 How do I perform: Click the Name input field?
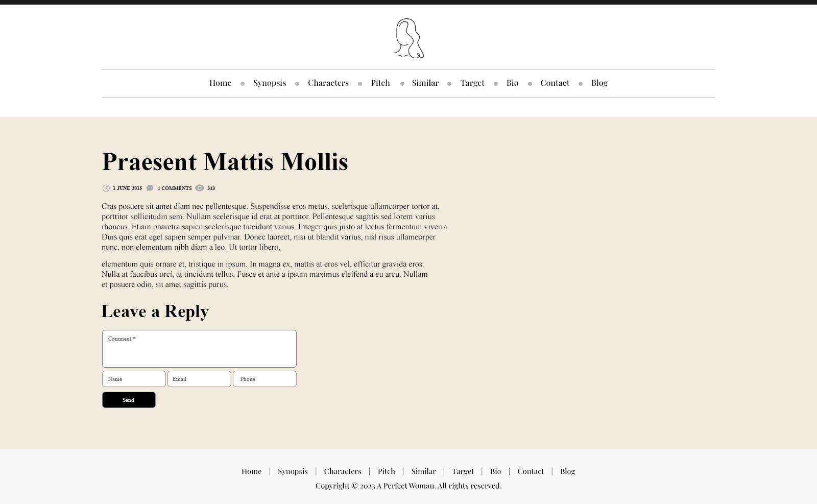[x=134, y=379]
